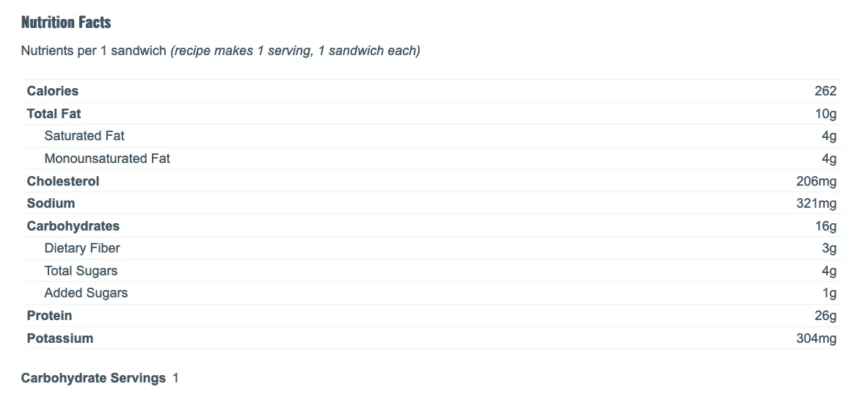This screenshot has width=868, height=403.
Task: Select the Dietary Fiber label
Action: pyautogui.click(x=82, y=248)
